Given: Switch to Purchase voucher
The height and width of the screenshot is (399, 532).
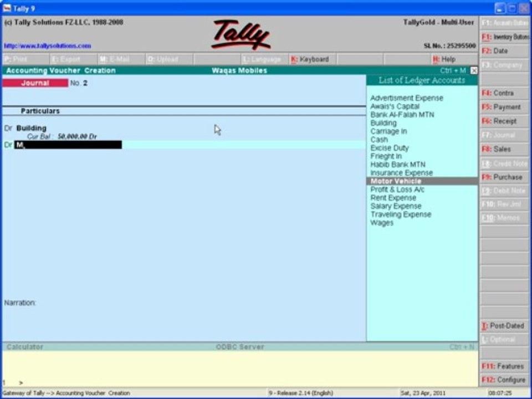Looking at the screenshot, I should tap(505, 177).
